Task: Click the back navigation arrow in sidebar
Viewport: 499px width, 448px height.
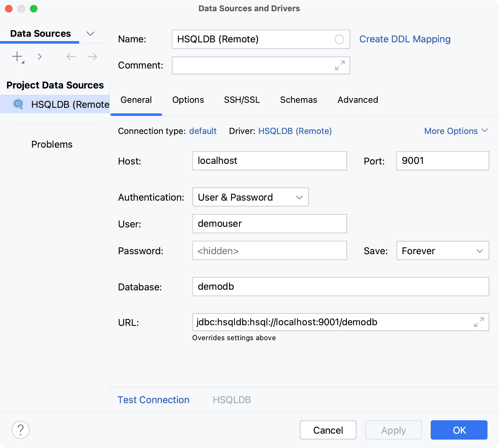Action: coord(71,57)
